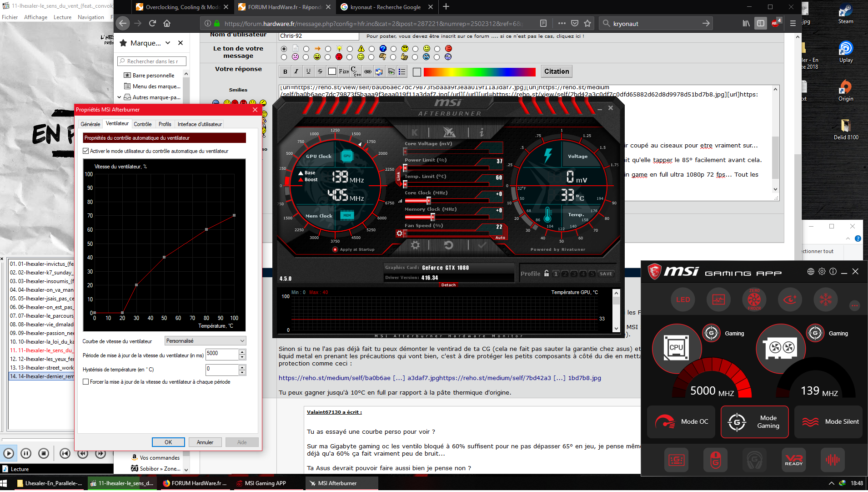Toggle strikethrough in forum reply toolbar
Image resolution: width=868 pixels, height=492 pixels.
click(x=320, y=71)
